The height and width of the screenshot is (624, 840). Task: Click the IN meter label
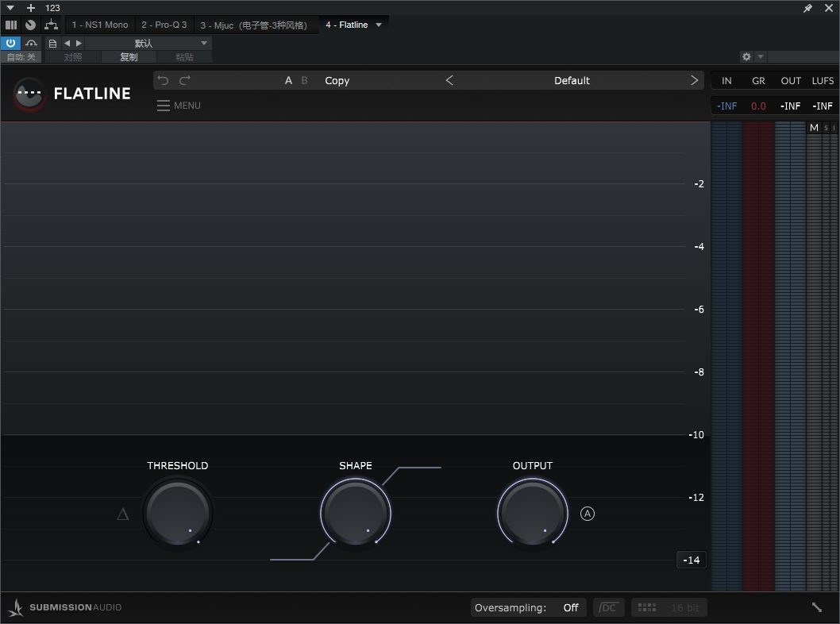(726, 81)
